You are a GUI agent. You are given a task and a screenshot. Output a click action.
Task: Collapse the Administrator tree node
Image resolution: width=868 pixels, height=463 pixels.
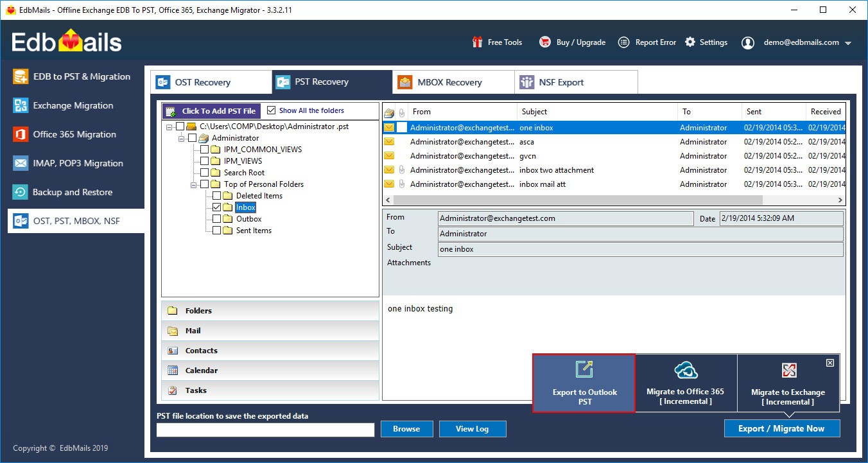tap(181, 139)
